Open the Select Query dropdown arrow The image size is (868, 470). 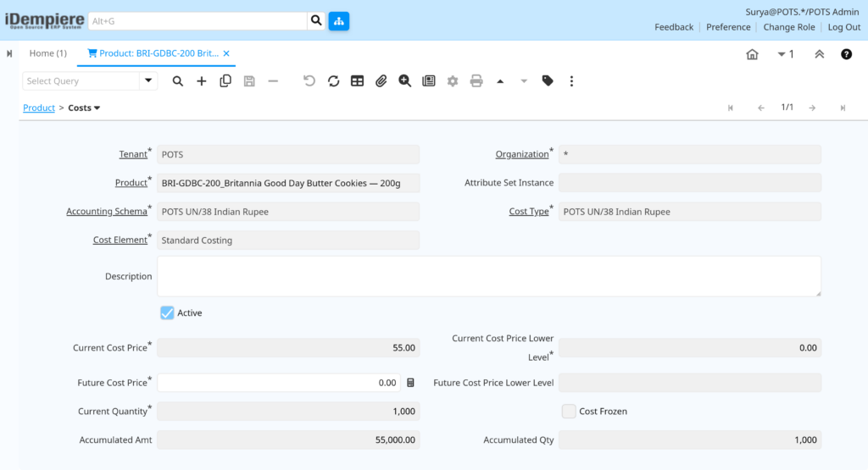148,80
